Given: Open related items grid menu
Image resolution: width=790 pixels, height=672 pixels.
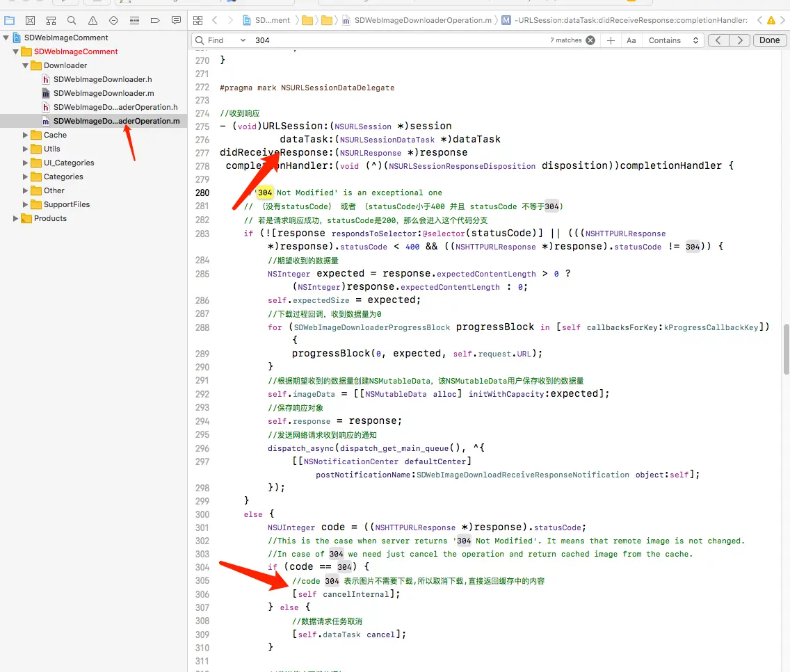Looking at the screenshot, I should [x=198, y=21].
